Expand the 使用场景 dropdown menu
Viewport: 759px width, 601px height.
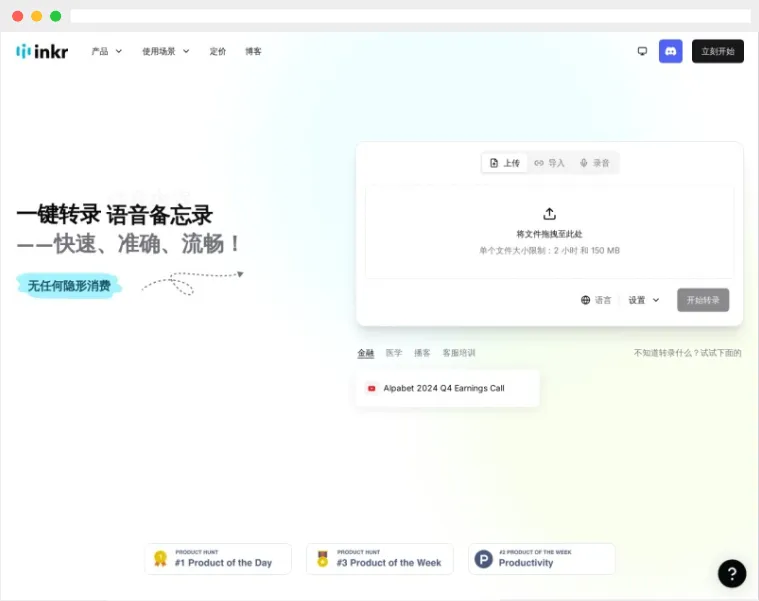pyautogui.click(x=165, y=51)
